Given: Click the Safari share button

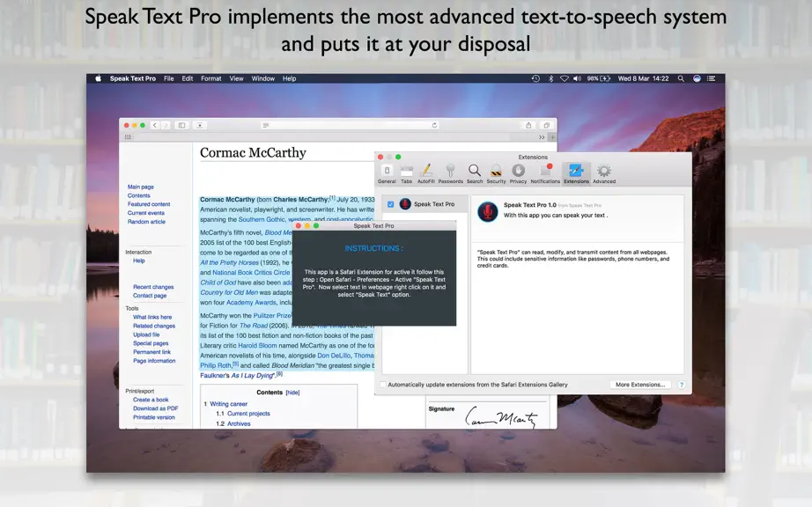Looking at the screenshot, I should [x=528, y=125].
